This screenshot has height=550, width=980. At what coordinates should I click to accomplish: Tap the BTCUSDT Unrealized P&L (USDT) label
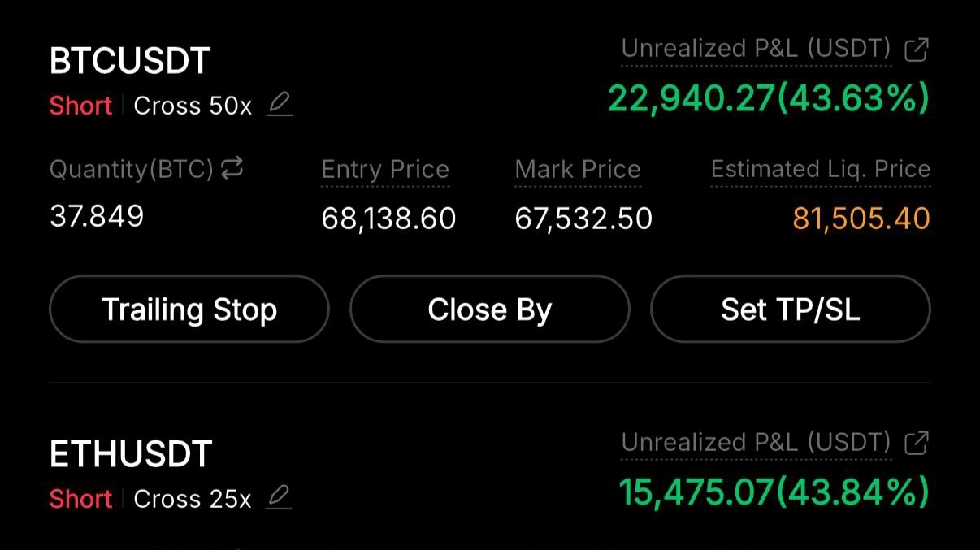pyautogui.click(x=756, y=50)
